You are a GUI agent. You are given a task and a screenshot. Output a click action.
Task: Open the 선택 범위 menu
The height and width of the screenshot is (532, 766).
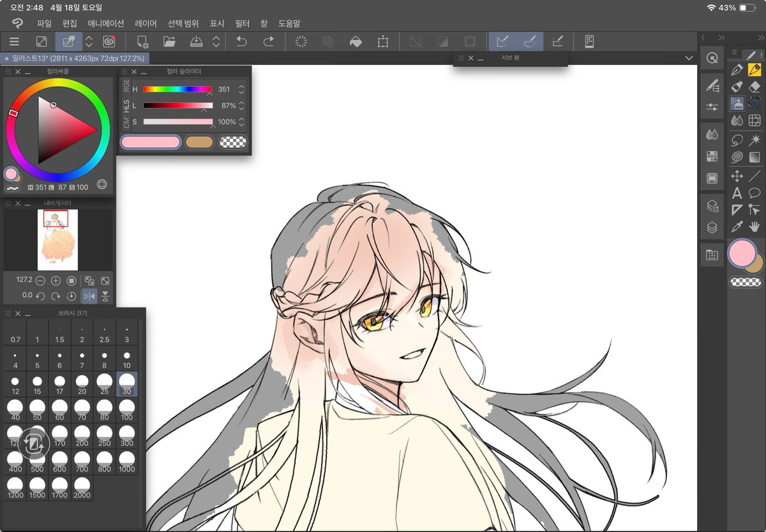183,23
